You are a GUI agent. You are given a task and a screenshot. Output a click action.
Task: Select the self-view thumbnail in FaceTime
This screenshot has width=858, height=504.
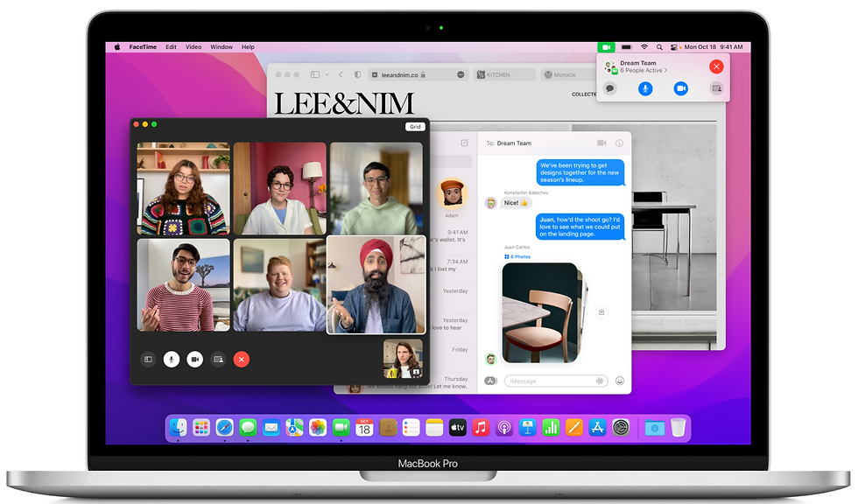[x=403, y=359]
